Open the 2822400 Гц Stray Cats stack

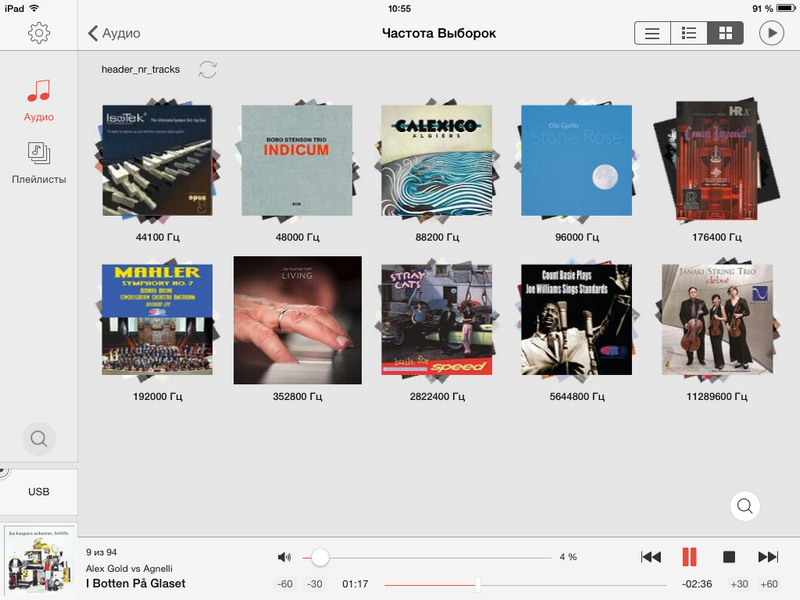(437, 320)
